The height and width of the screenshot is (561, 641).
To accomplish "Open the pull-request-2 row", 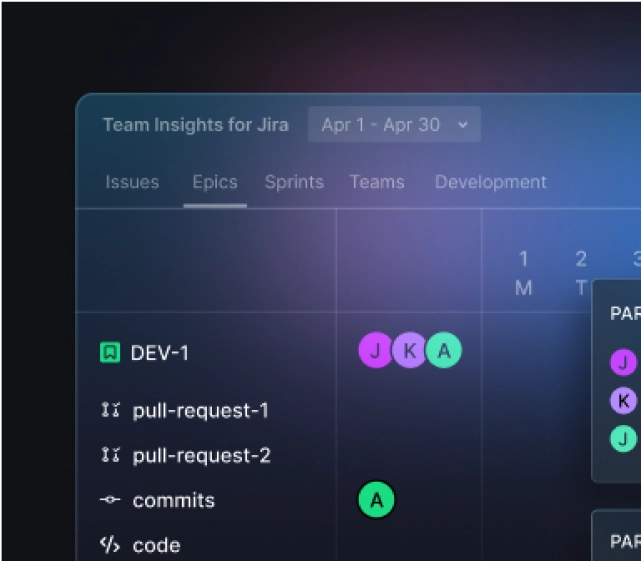I will (202, 456).
